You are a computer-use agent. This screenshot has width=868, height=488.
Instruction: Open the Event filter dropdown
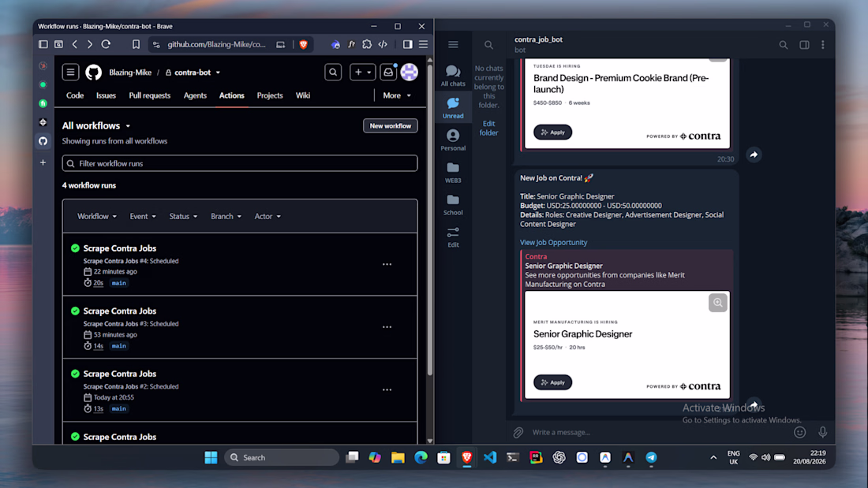coord(143,216)
